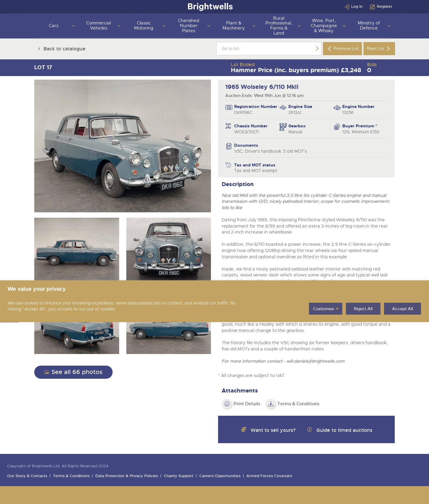Expand the Plant & Machinery chevron
This screenshot has width=429, height=504.
[x=254, y=26]
